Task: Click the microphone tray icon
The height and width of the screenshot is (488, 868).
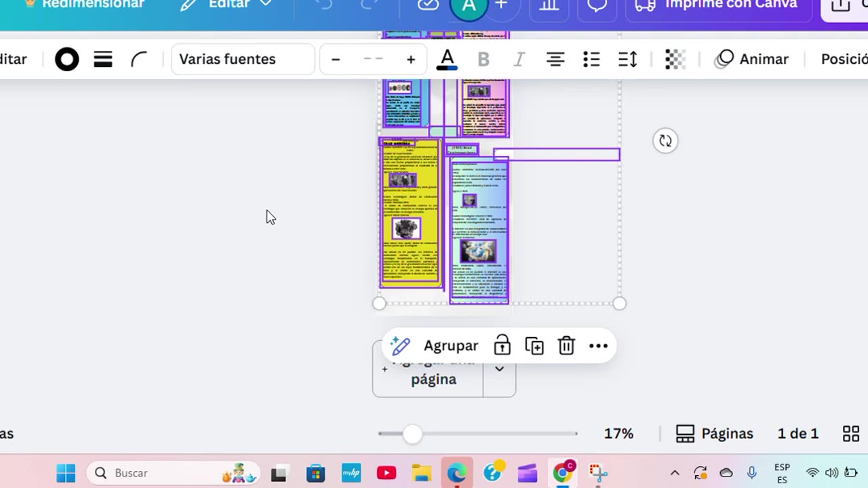Action: point(751,473)
